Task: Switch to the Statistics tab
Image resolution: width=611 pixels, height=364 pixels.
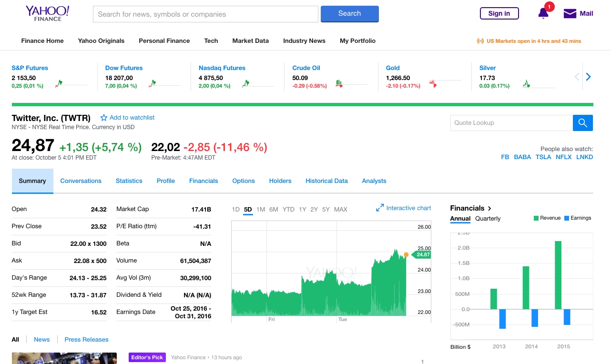Action: click(x=129, y=181)
